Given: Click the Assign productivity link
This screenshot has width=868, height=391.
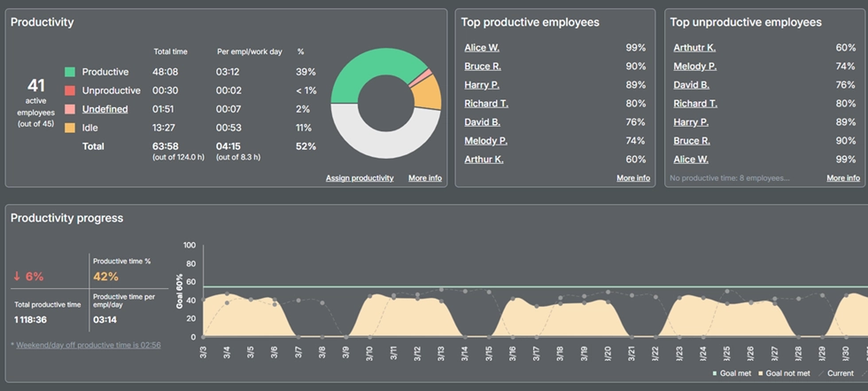Looking at the screenshot, I should click(x=360, y=178).
